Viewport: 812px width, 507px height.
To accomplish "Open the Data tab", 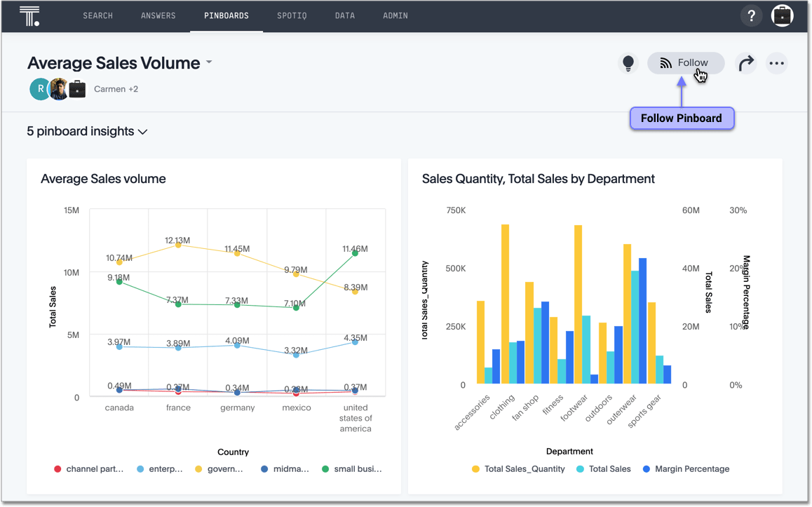I will click(x=345, y=15).
